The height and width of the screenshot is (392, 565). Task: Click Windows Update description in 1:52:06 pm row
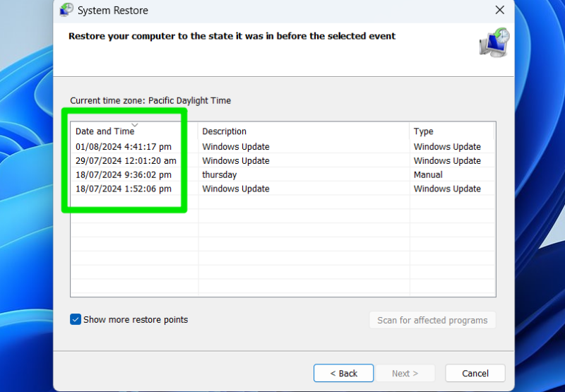(236, 189)
